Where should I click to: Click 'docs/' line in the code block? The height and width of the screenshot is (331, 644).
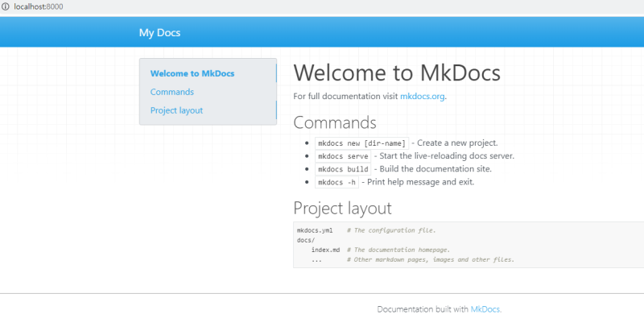click(306, 240)
